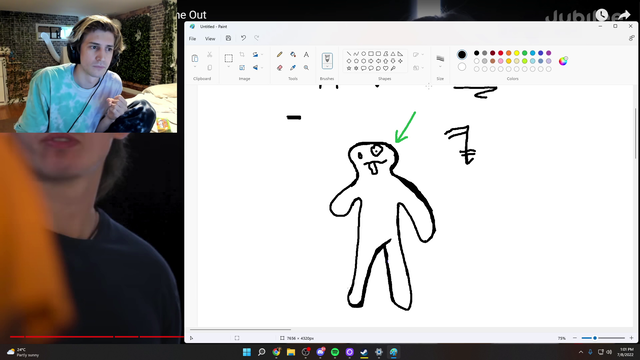The image size is (640, 360).
Task: Click the Cut scissors icon
Action: click(x=209, y=54)
